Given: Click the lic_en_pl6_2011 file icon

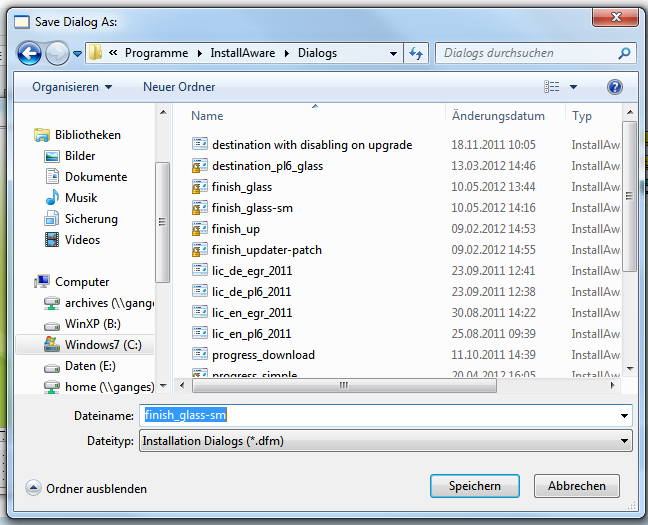Looking at the screenshot, I should pos(200,333).
